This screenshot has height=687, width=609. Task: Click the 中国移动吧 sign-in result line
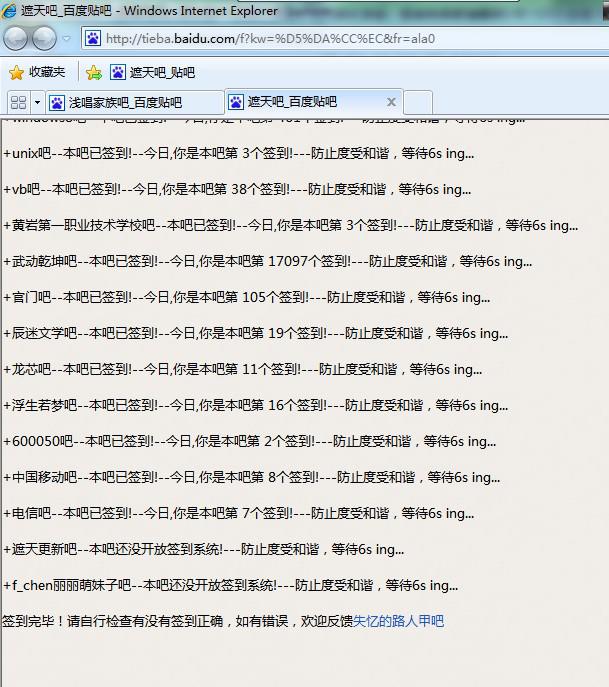tap(251, 477)
